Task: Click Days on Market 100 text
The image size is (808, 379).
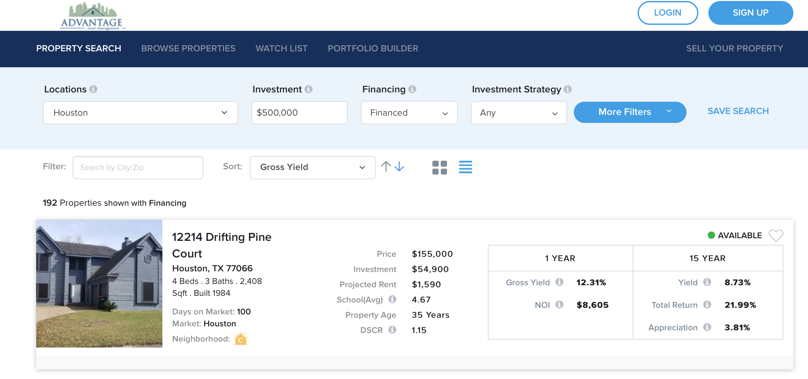Action: tap(212, 311)
